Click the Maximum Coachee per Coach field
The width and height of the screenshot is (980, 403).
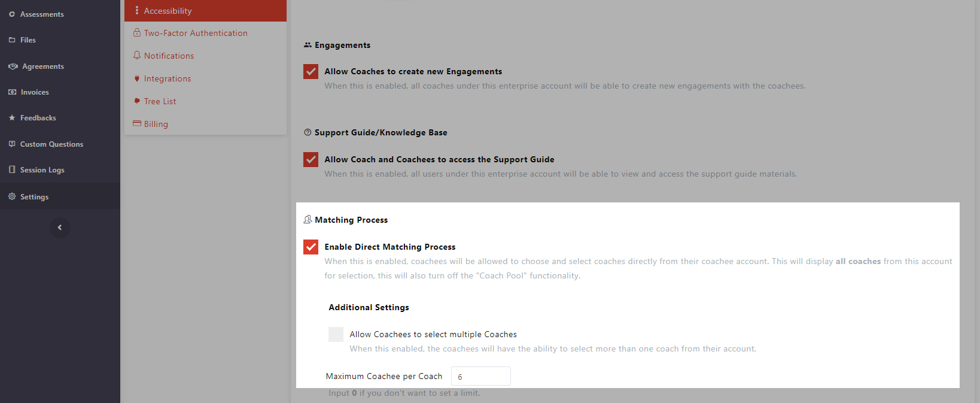coord(480,377)
